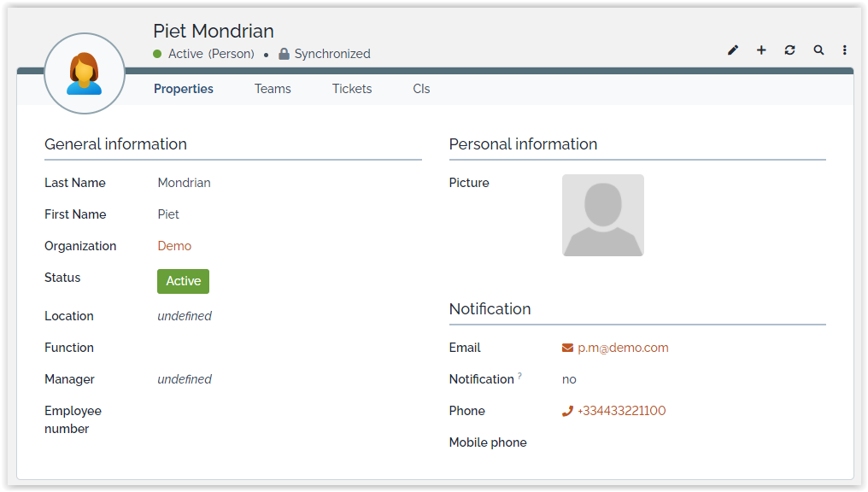The image size is (868, 492).
Task: Go to the CIs tab
Action: [421, 89]
